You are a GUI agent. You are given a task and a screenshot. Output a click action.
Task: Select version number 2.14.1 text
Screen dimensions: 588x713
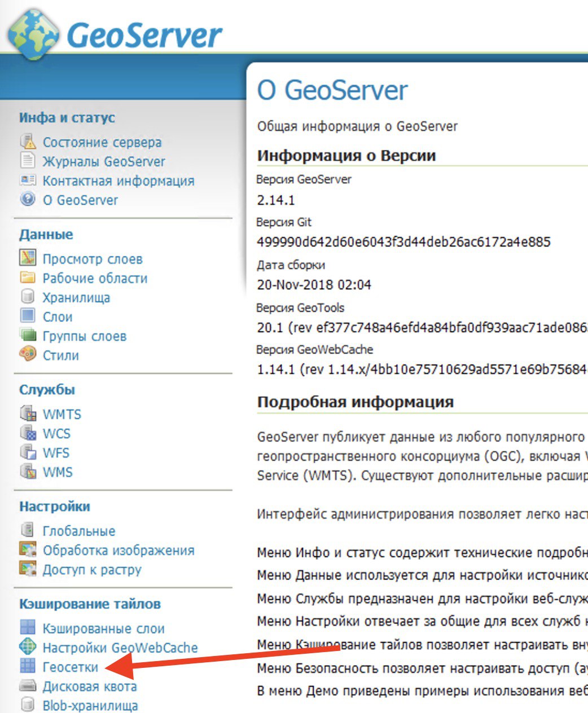[276, 200]
